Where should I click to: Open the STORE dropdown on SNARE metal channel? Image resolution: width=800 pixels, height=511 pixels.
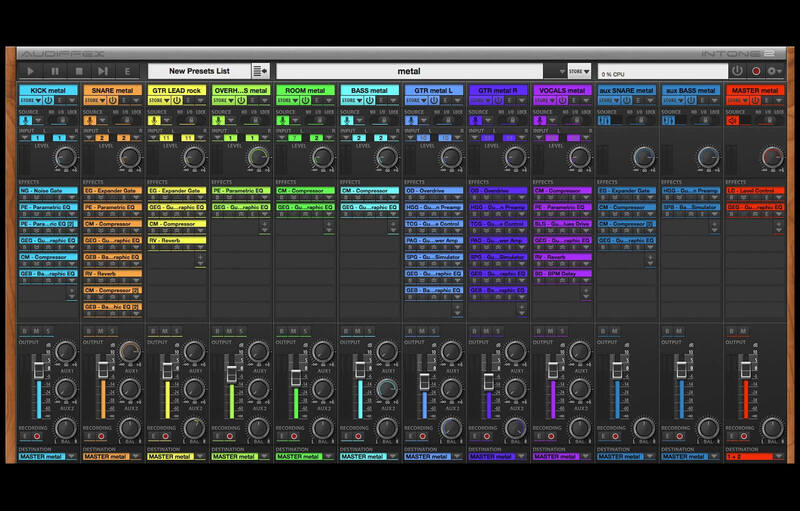95,100
